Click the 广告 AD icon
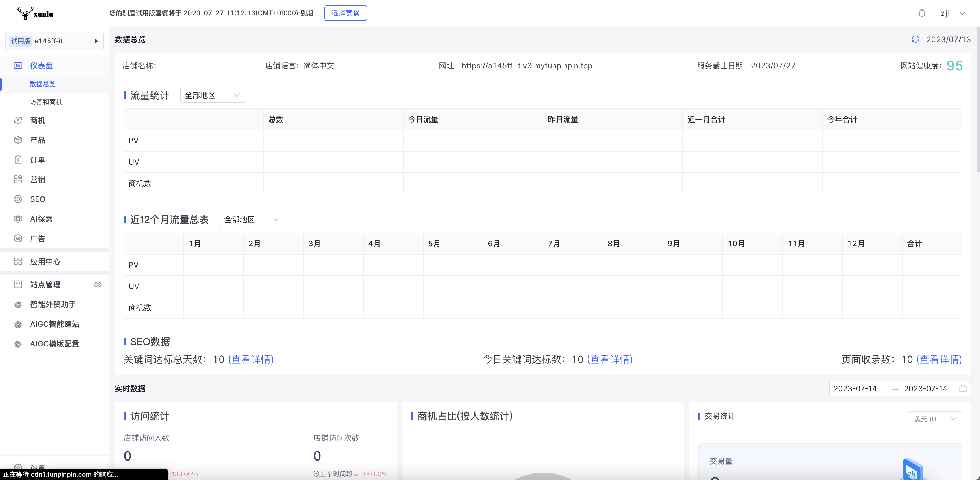This screenshot has width=980, height=480. 18,239
